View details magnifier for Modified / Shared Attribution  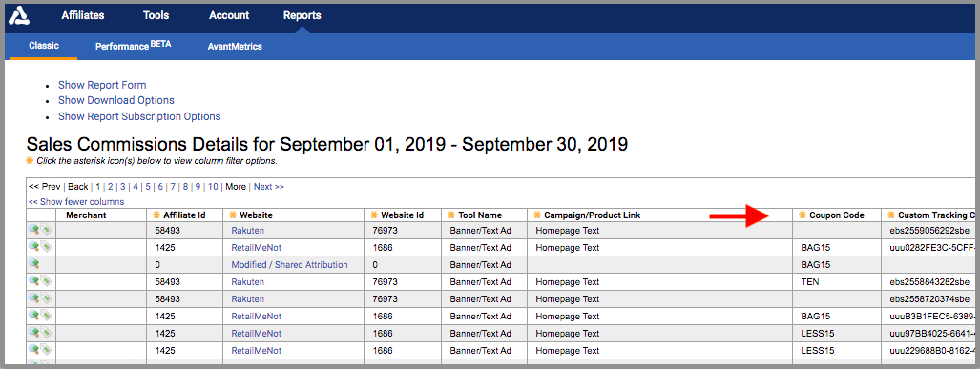tap(33, 265)
